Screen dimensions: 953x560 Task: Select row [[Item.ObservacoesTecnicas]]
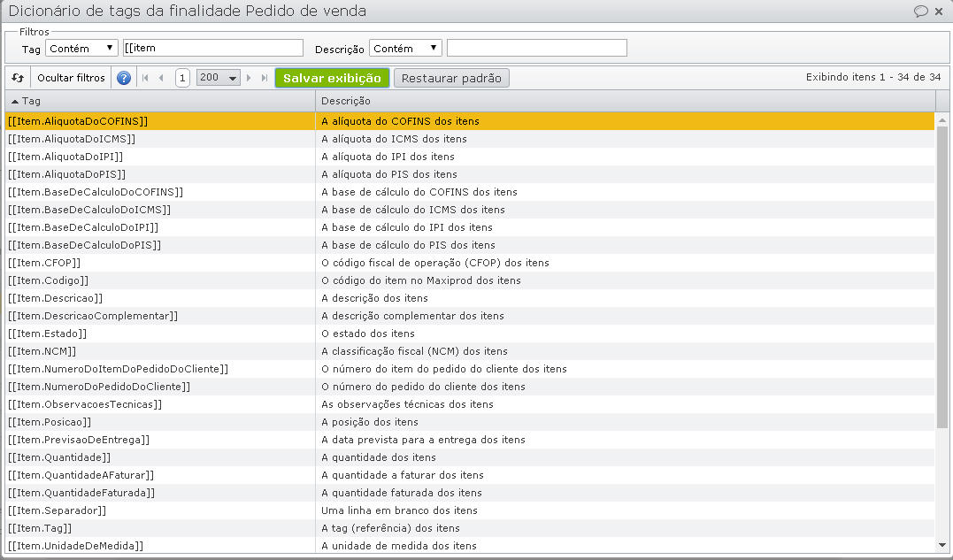470,404
